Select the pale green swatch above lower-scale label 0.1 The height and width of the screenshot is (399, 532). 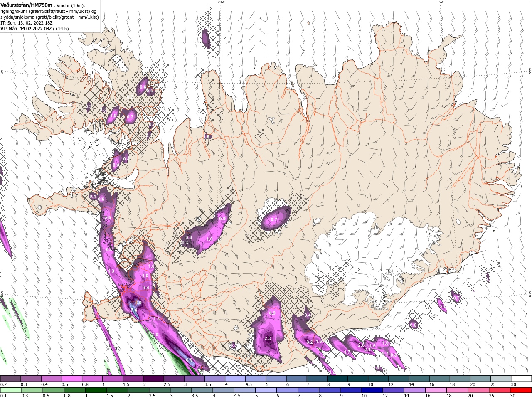pyautogui.click(x=10, y=390)
